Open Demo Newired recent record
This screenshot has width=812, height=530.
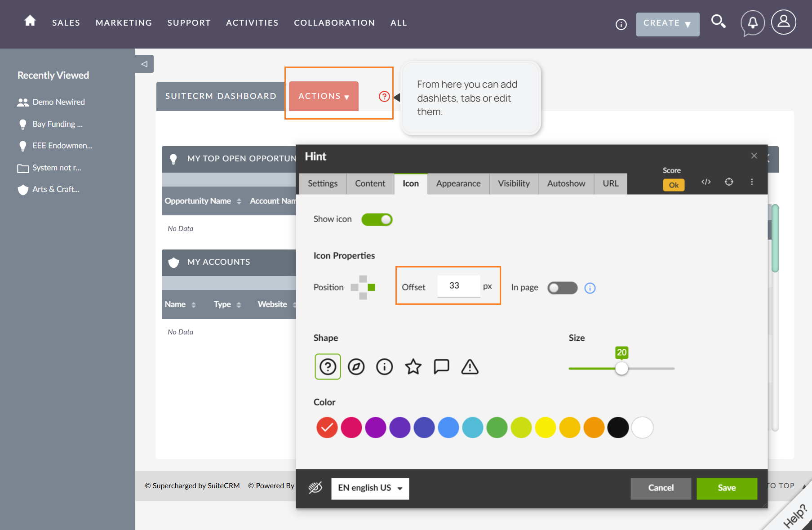coord(51,102)
